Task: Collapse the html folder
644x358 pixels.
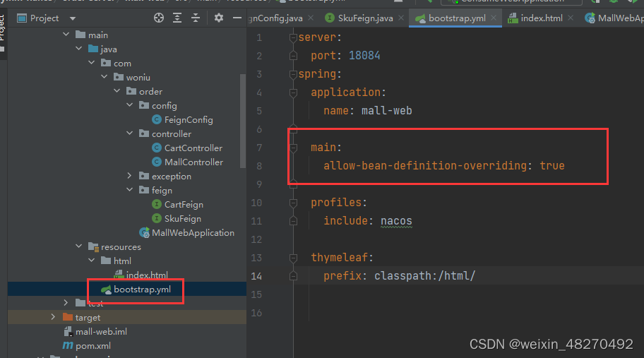Action: coord(92,261)
